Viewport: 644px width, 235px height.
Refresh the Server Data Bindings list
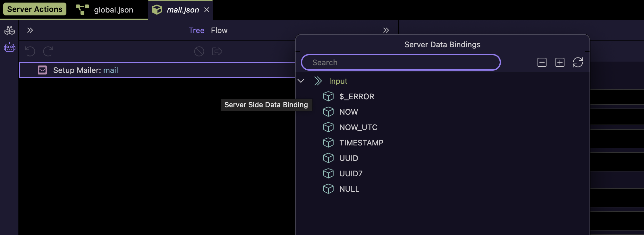578,62
